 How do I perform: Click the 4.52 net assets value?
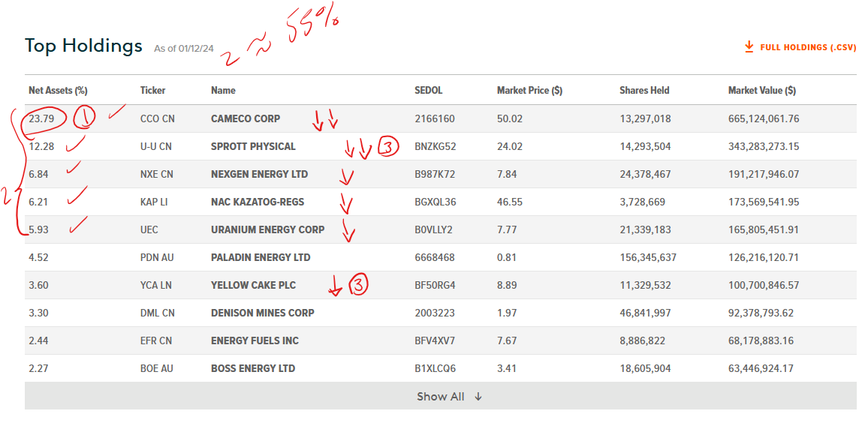(38, 257)
